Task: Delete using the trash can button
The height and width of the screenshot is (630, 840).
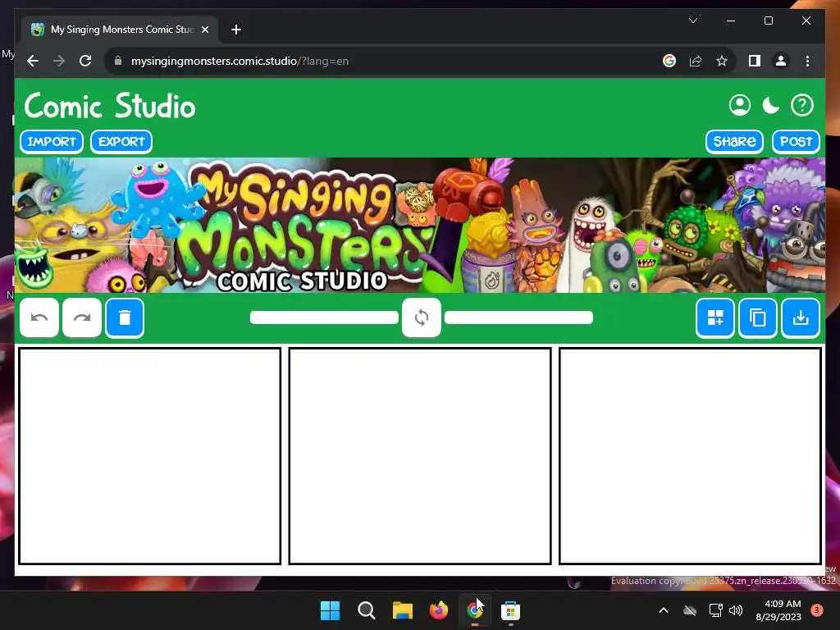Action: 125,317
